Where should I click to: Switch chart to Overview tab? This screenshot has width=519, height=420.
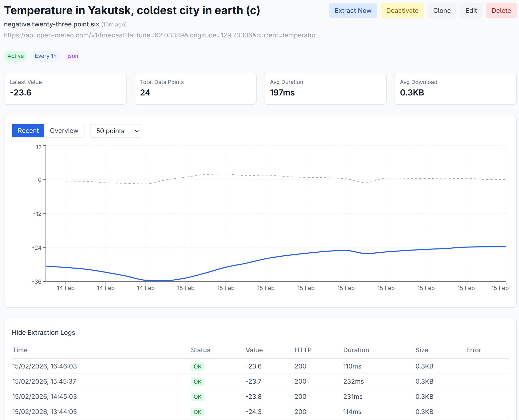coord(64,130)
